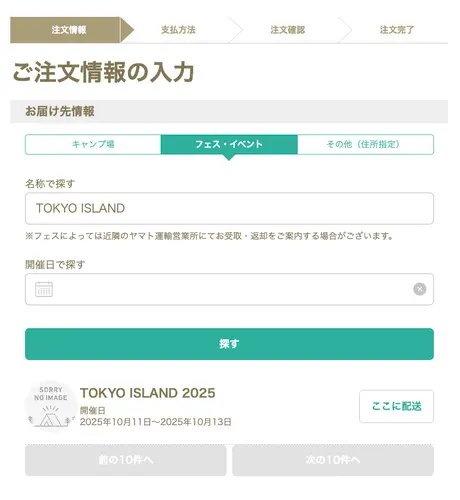
Task: Choose ここに配送 for TOKYO ISLAND 2025
Action: click(x=396, y=406)
